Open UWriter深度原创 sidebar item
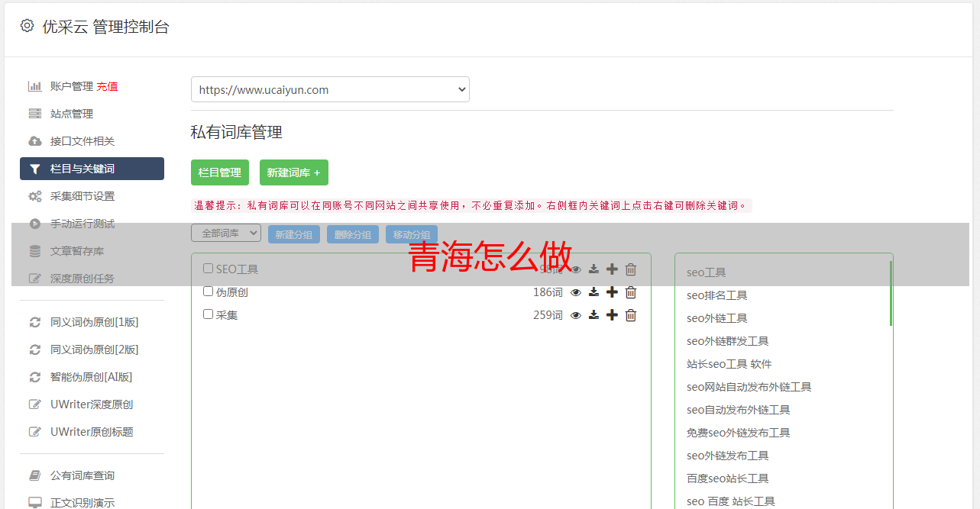Screen dimensions: 980x509 92,404
